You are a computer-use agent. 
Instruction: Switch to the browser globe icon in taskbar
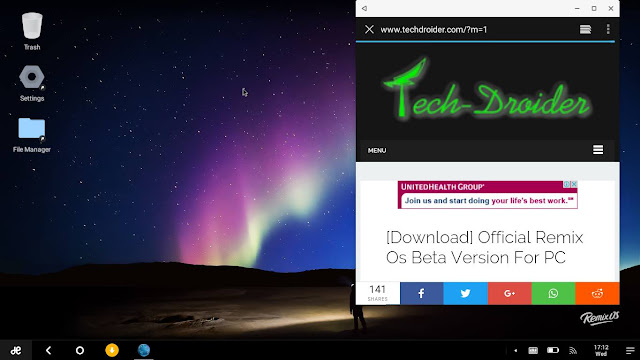[x=144, y=350]
